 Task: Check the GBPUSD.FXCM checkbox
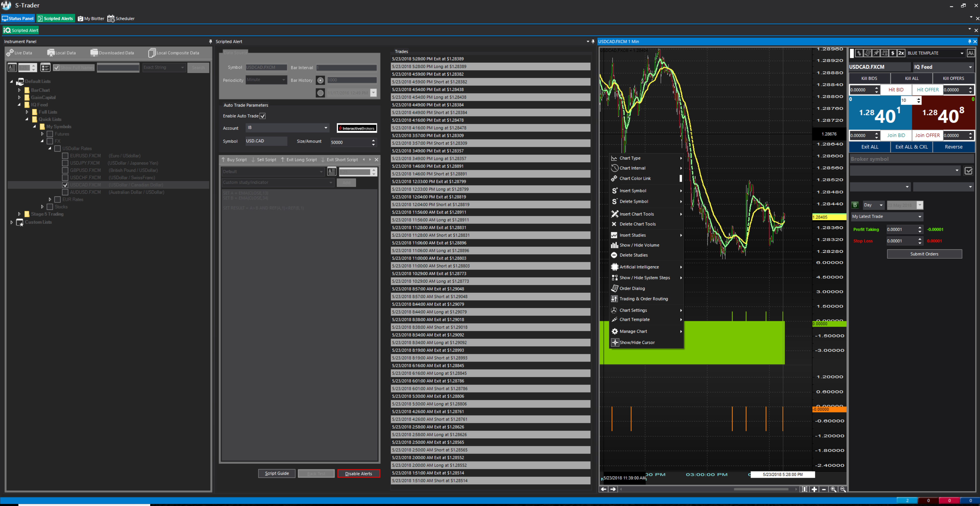(65, 170)
